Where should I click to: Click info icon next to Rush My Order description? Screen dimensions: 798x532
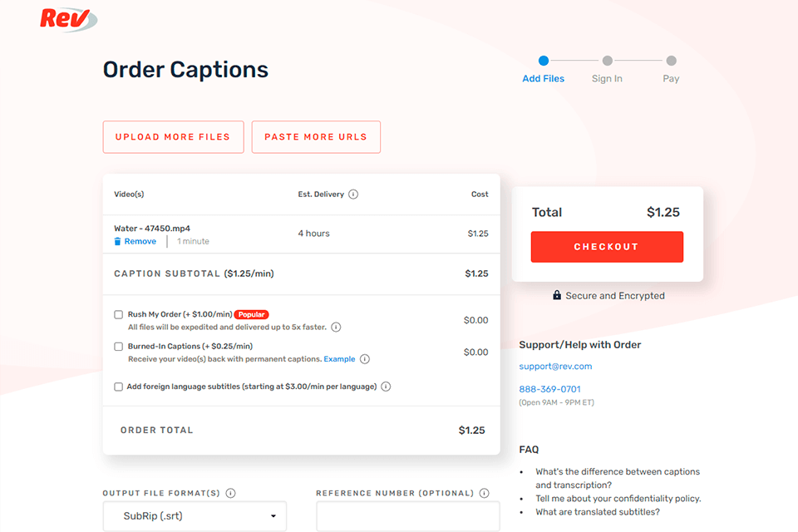coord(336,328)
